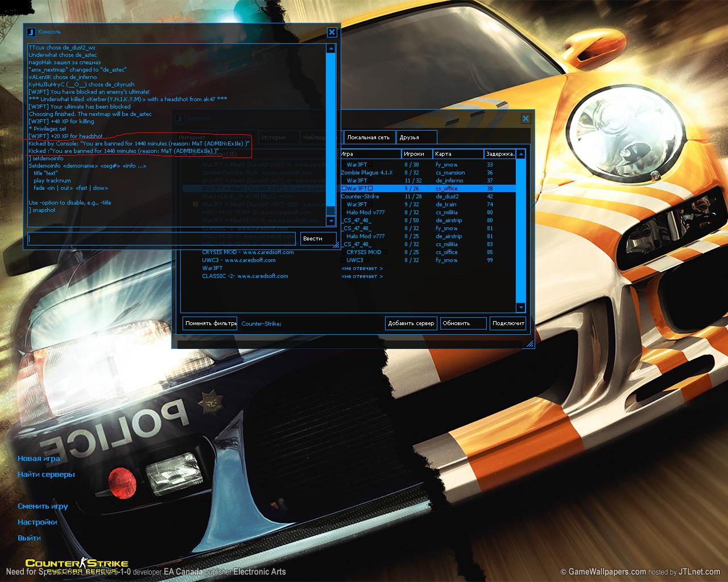Open the Друзья tab

click(x=409, y=138)
